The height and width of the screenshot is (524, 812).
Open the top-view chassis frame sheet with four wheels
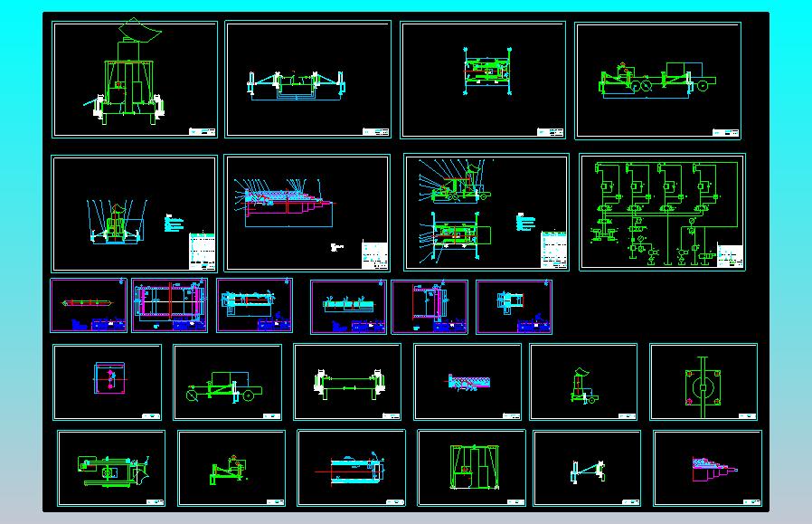(483, 80)
